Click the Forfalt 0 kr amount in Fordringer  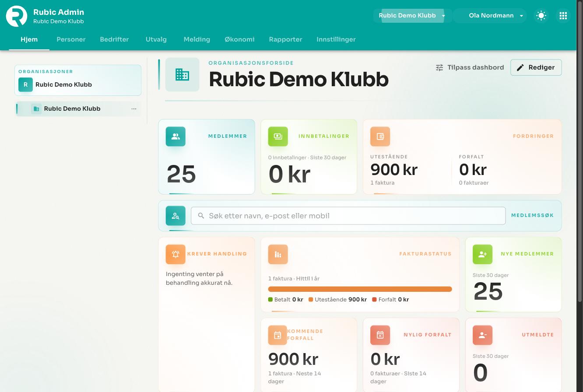coord(473,170)
